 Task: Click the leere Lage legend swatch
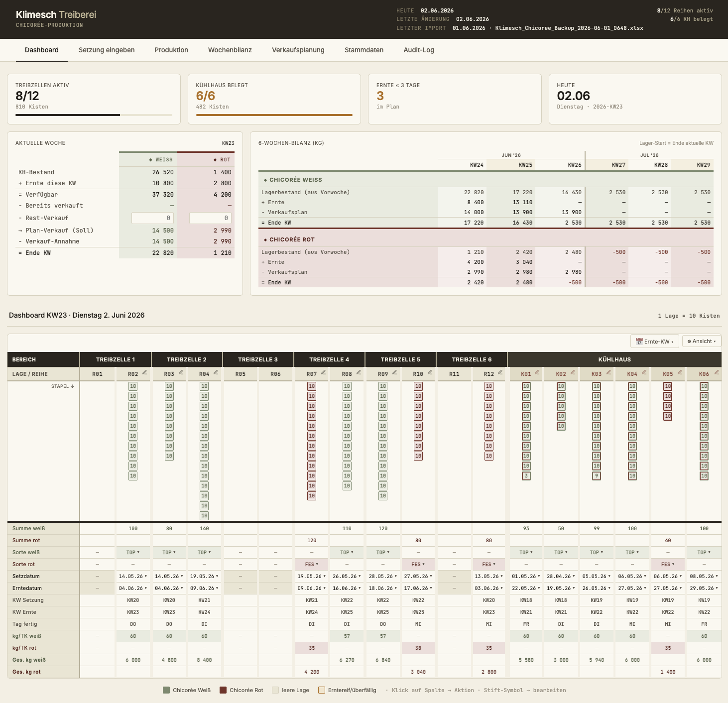coord(275,690)
